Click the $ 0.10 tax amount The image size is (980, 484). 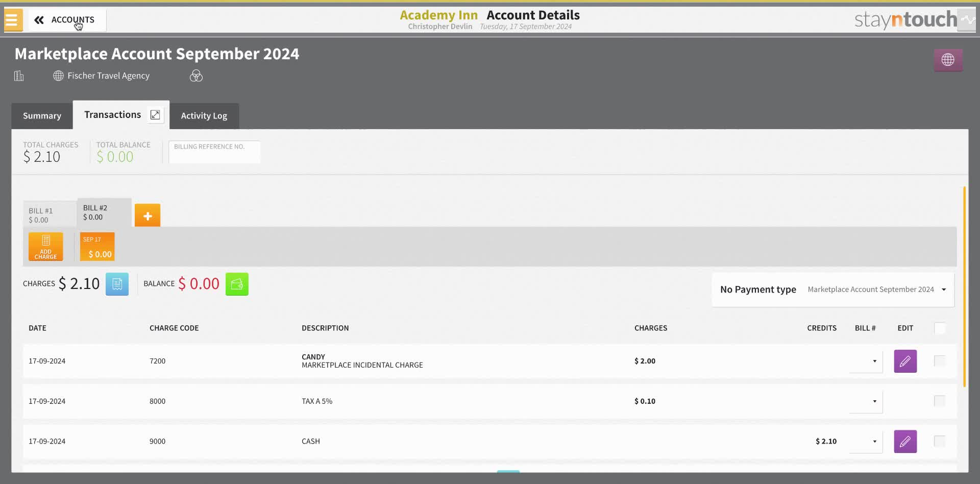pos(645,401)
